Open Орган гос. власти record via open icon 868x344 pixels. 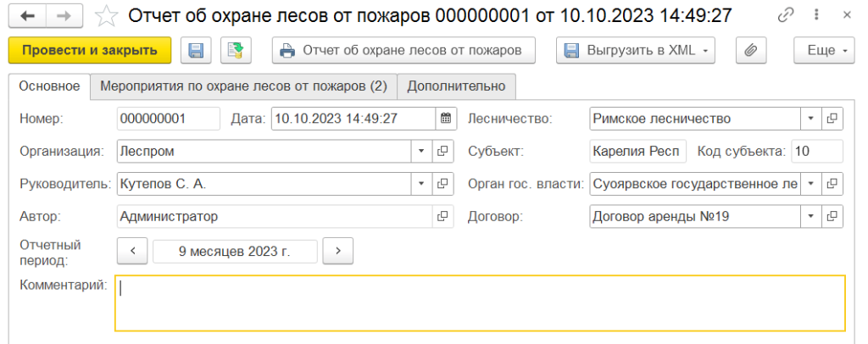(832, 184)
